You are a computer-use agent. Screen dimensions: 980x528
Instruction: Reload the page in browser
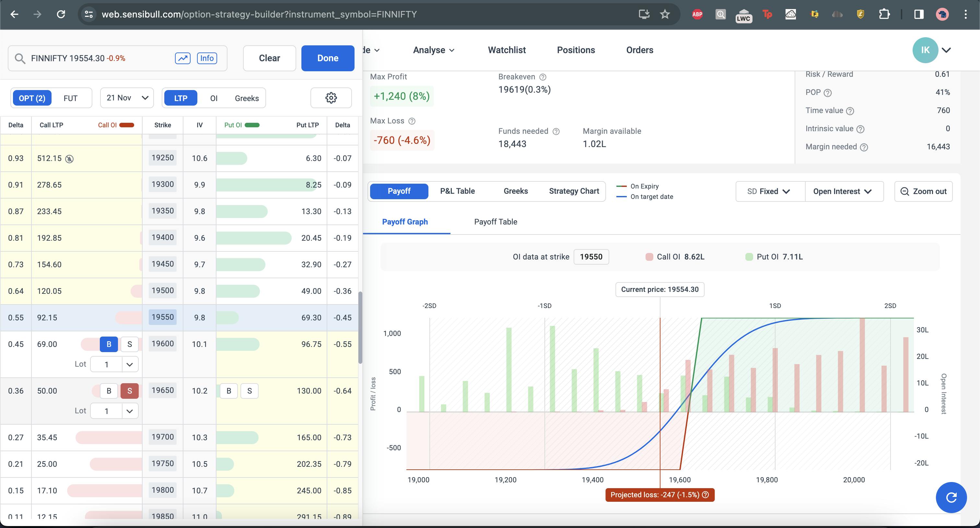pyautogui.click(x=61, y=15)
